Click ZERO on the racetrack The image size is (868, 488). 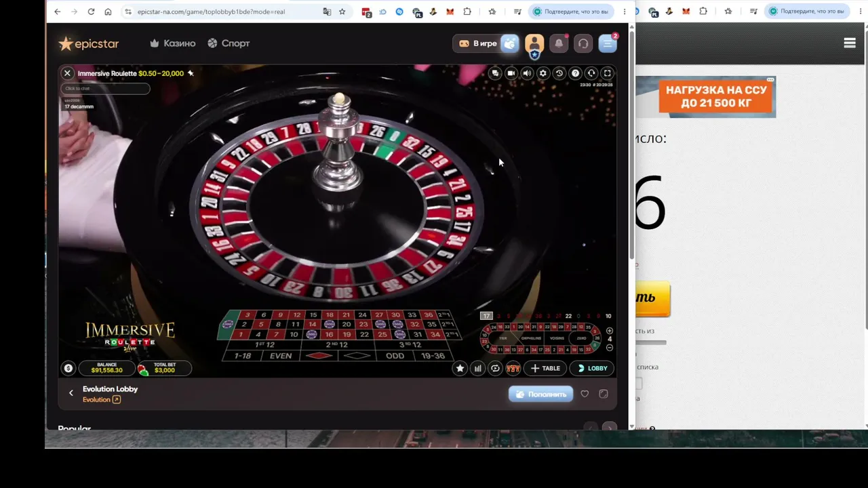point(581,338)
